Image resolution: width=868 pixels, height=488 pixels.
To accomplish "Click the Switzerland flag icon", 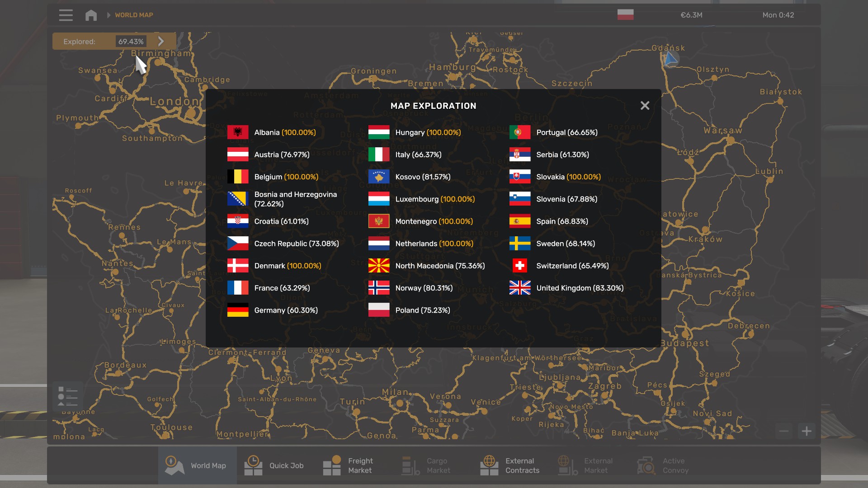I will [520, 266].
